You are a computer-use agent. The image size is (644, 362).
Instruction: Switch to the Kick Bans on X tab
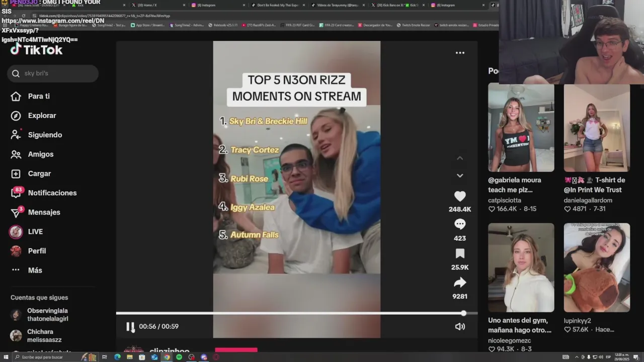397,5
